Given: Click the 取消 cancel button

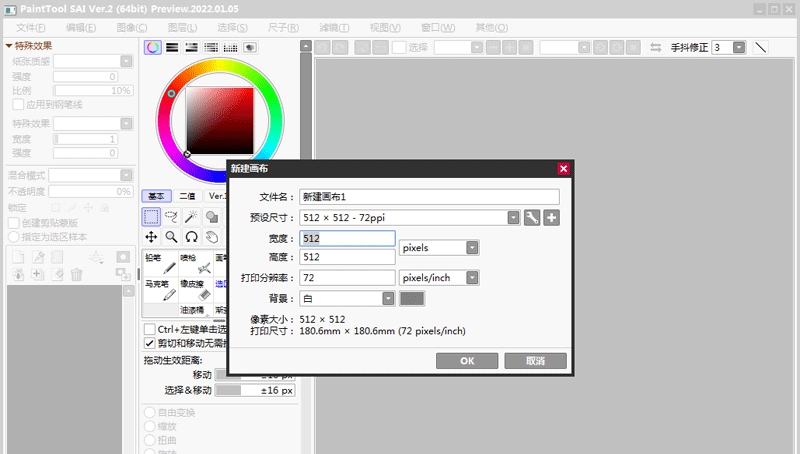Looking at the screenshot, I should pyautogui.click(x=535, y=361).
